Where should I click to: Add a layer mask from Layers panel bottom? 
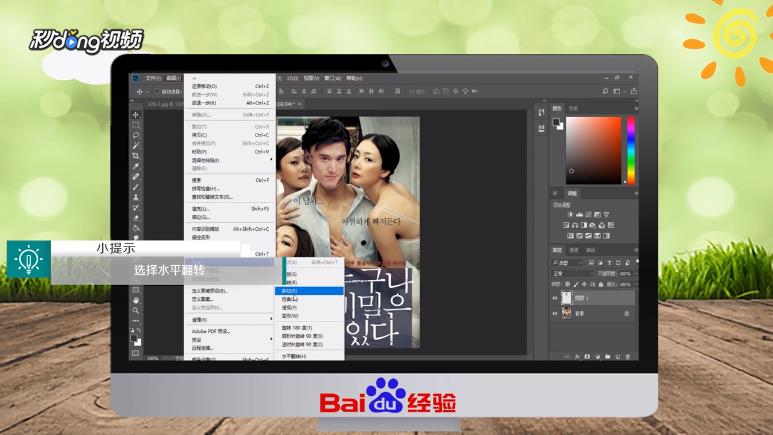587,357
